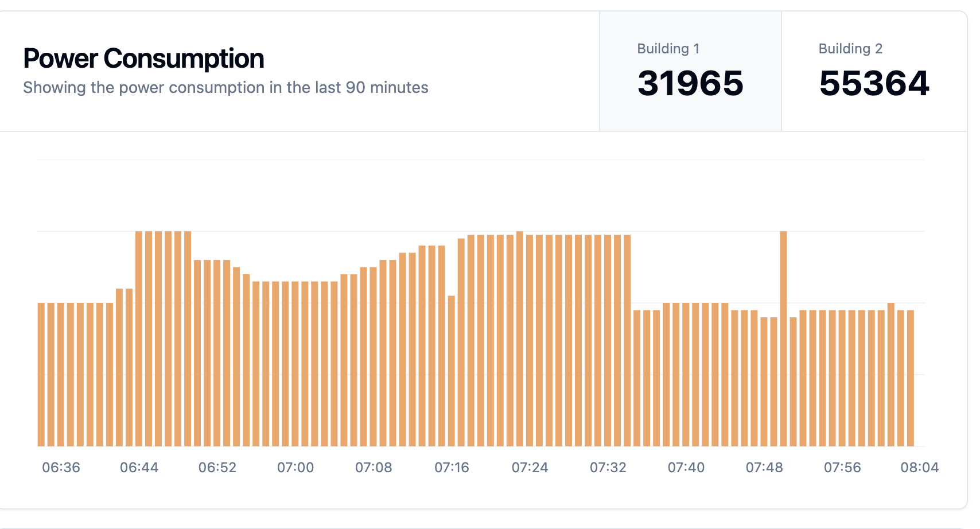Click the 06:44 axis label

click(x=139, y=468)
